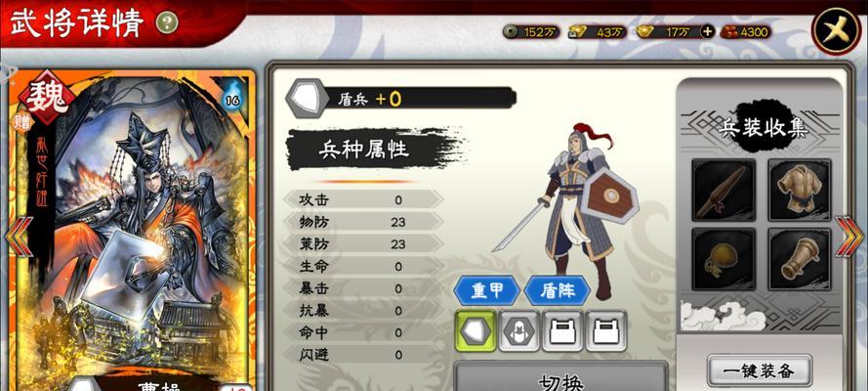Click the question mark help icon
Screen dimensions: 868x391
[x=167, y=22]
